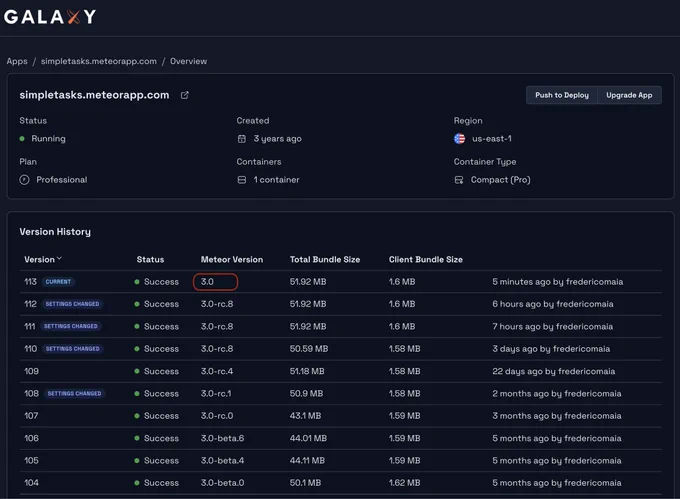Click the Running status text
680x499 pixels.
(x=49, y=139)
